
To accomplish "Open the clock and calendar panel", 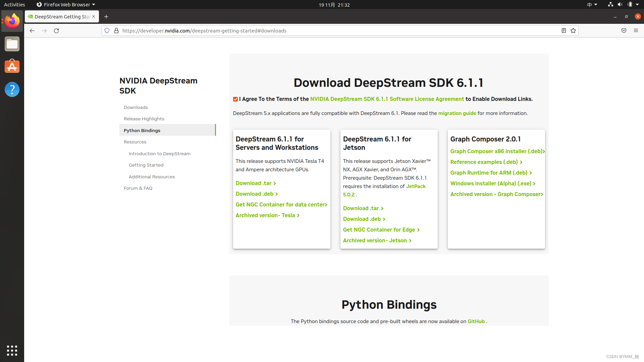I will tap(334, 5).
